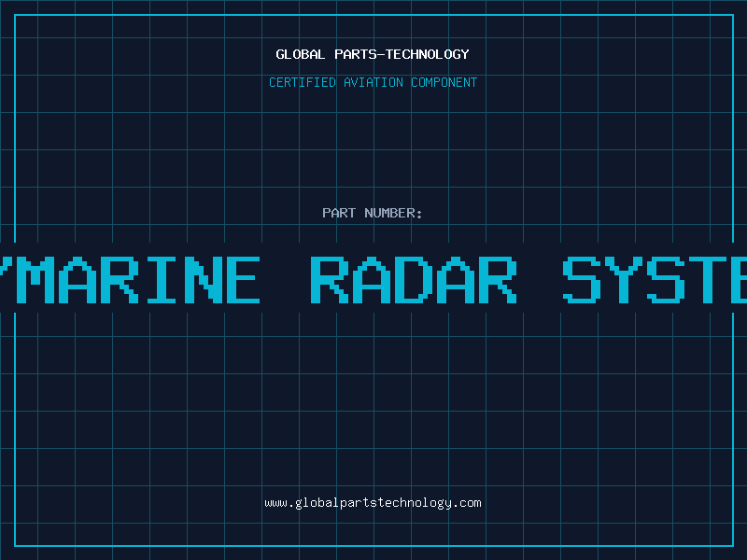Click the cyan frame's bottom-right corner
This screenshot has height=560, width=747.
[731, 545]
